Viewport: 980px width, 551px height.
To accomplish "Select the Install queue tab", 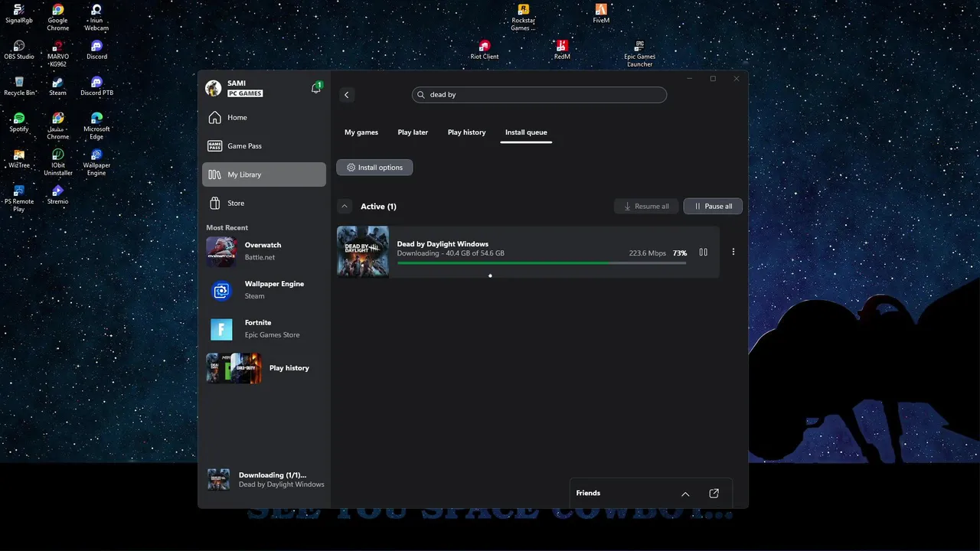I will pos(526,132).
